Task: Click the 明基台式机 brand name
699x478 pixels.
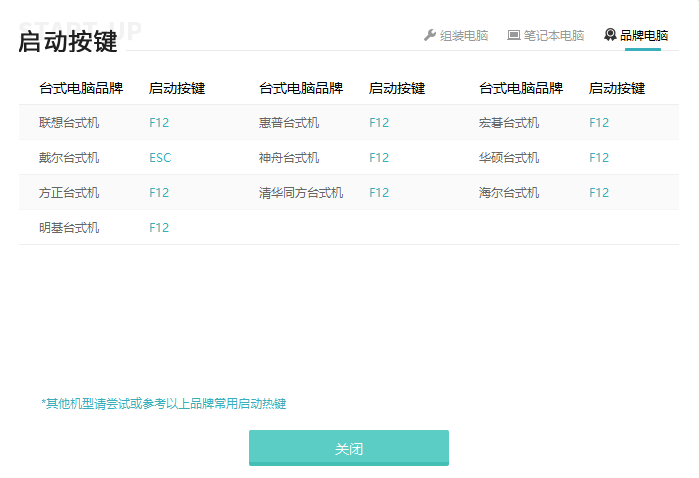Action: pos(69,228)
